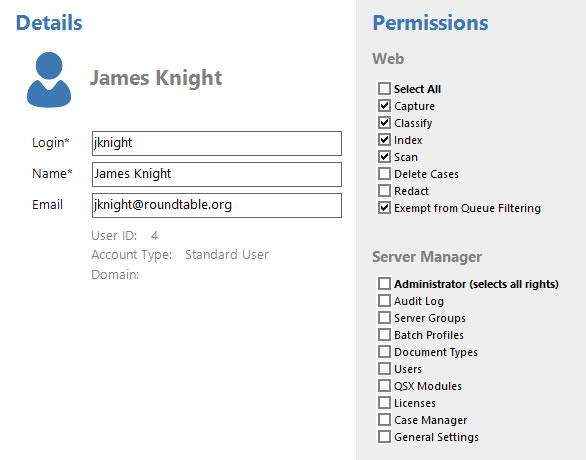
Task: Uncheck the Capture permission
Action: [384, 106]
